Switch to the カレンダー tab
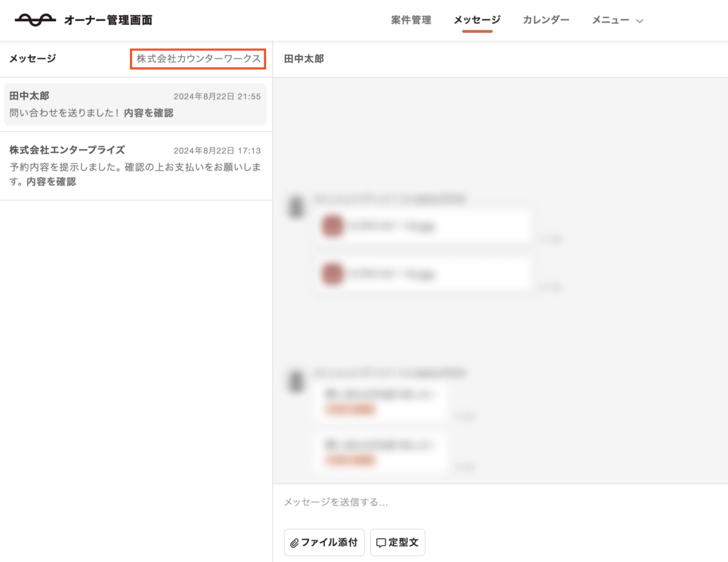 546,20
